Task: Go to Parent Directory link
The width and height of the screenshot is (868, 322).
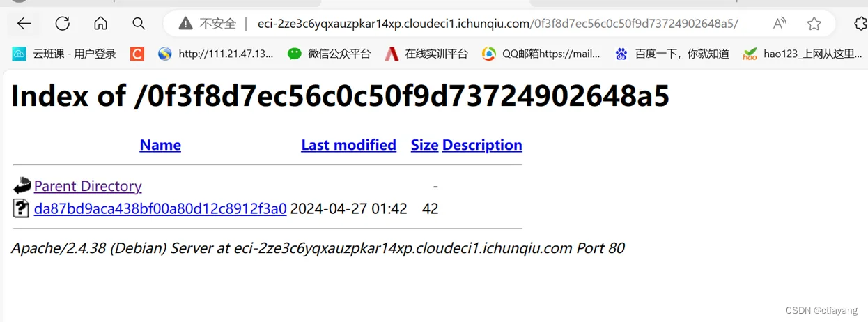Action: [x=88, y=186]
